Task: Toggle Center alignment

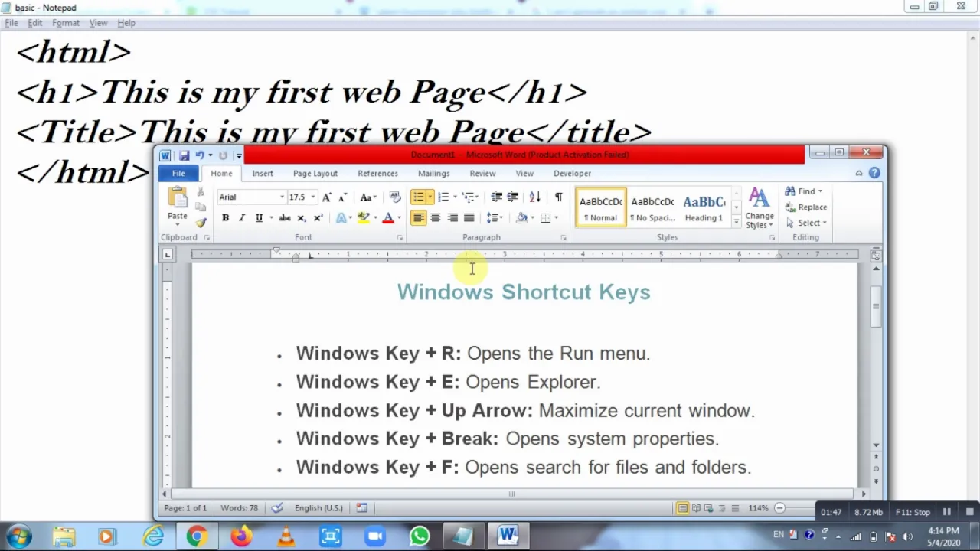Action: pos(435,218)
